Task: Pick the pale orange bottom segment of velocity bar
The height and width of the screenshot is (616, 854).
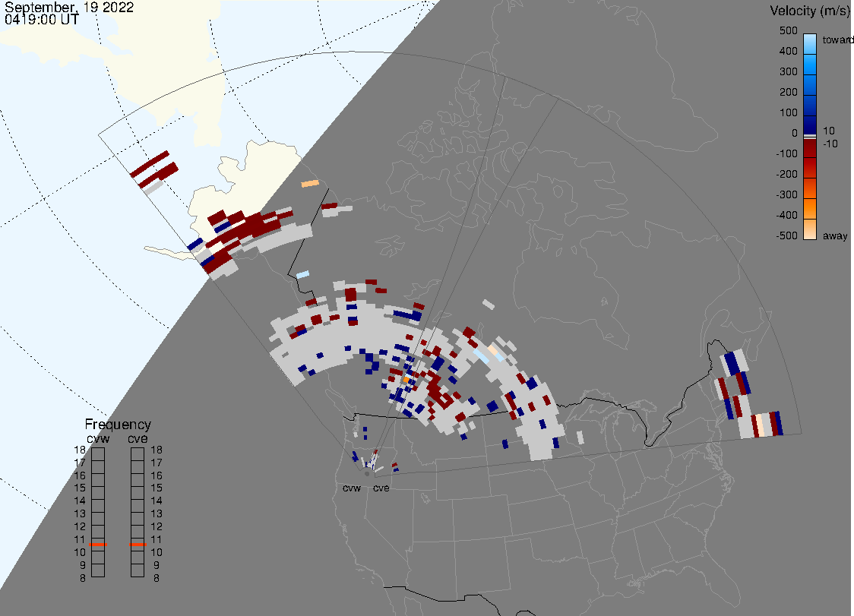Action: 810,229
